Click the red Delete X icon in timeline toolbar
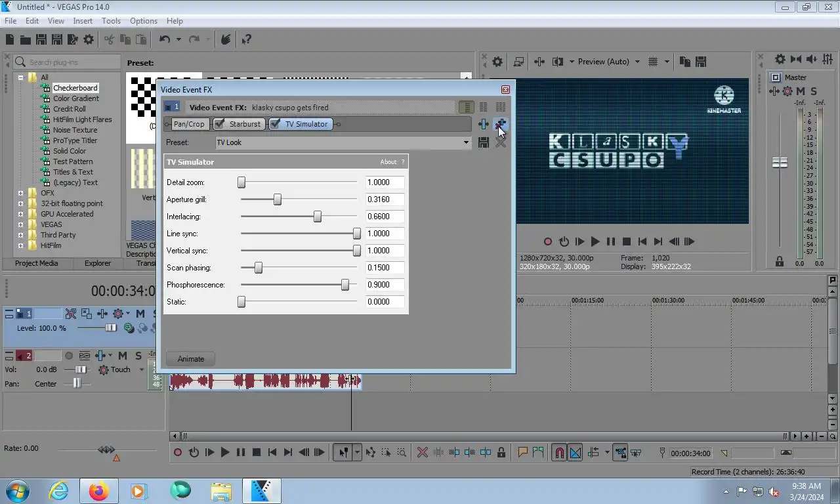840x504 pixels. coord(423,452)
